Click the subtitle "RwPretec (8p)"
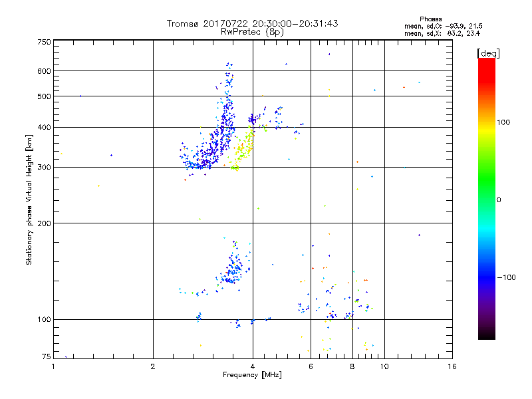The image size is (532, 399). [x=252, y=32]
